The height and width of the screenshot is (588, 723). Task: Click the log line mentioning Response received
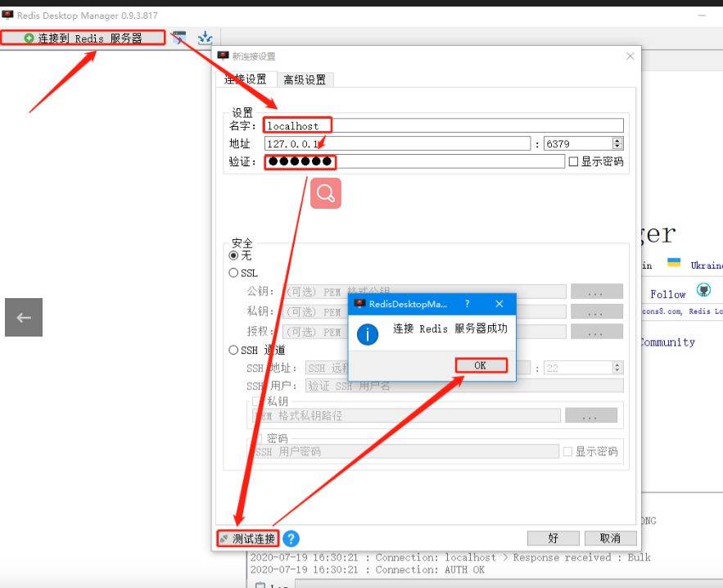450,557
